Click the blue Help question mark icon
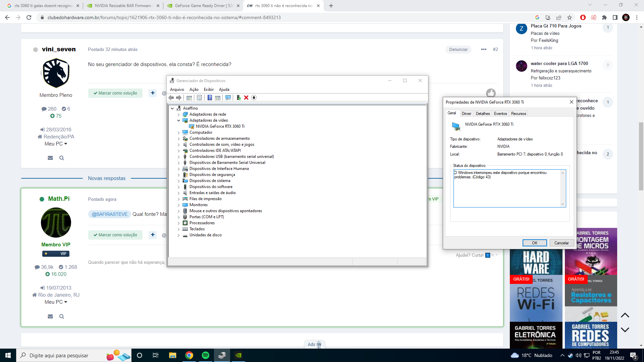The width and height of the screenshot is (644, 362). click(210, 98)
